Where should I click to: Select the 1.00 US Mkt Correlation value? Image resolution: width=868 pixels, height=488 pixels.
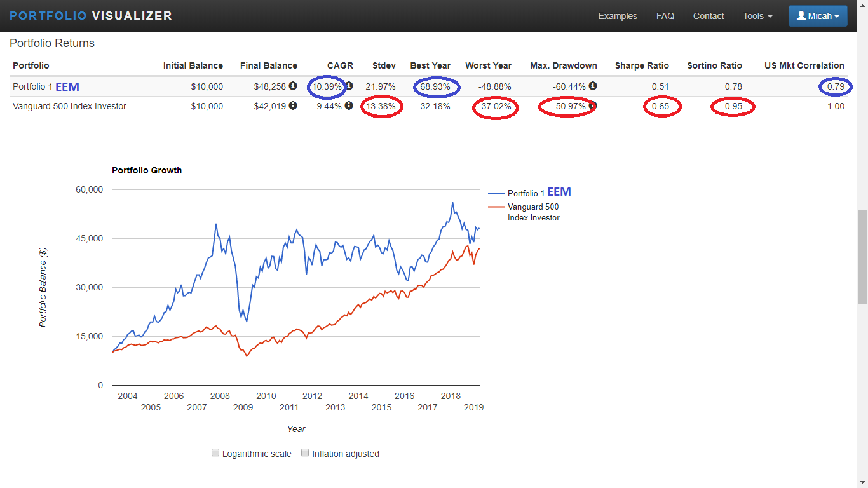836,106
